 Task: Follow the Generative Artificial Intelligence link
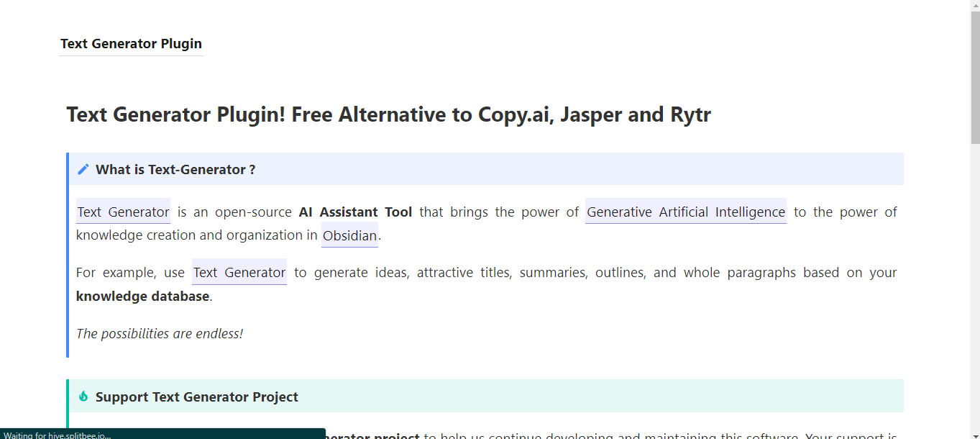coord(686,212)
